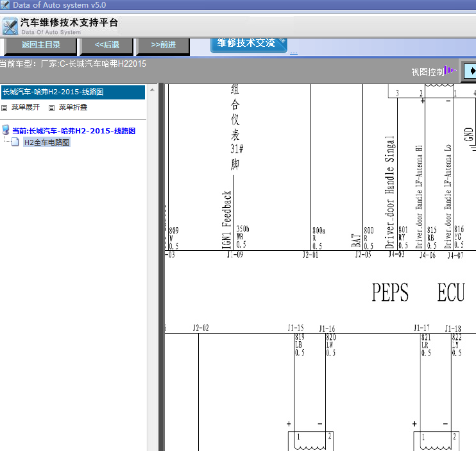Click the 视图控制 arrow toggle button
476x451 pixels.
[x=470, y=71]
